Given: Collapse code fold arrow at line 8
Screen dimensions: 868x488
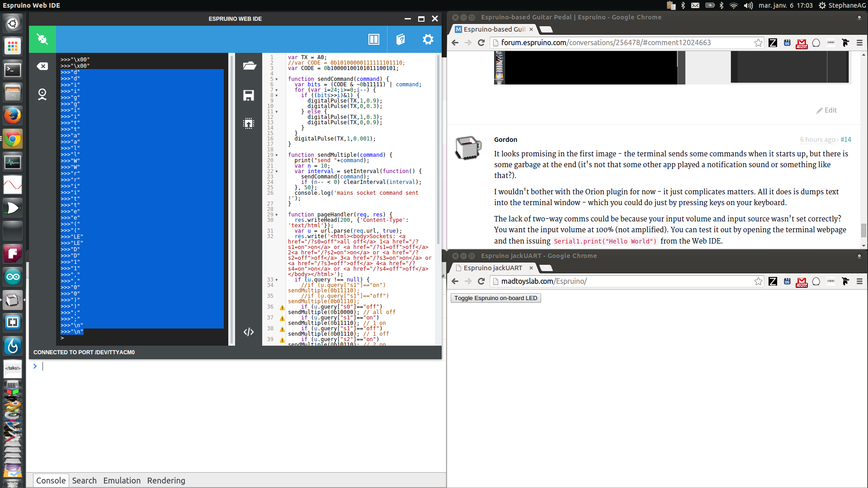Looking at the screenshot, I should (277, 95).
